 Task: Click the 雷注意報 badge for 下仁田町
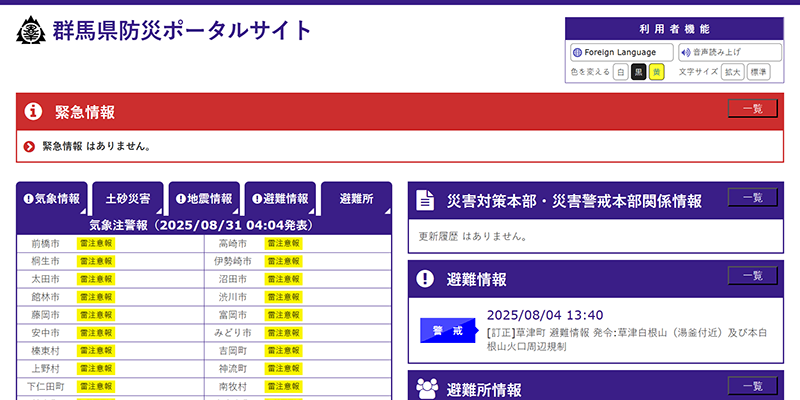[x=96, y=386]
